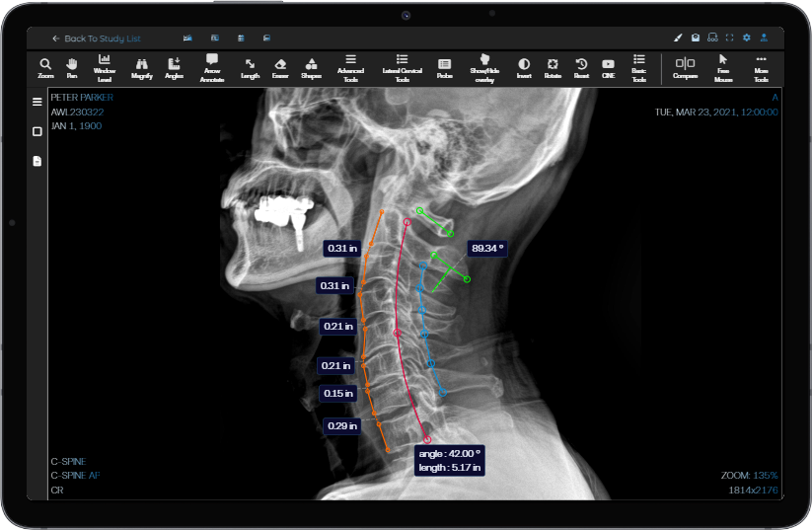Image resolution: width=812 pixels, height=530 pixels.
Task: Select the Angles measurement tool
Action: coord(175,67)
